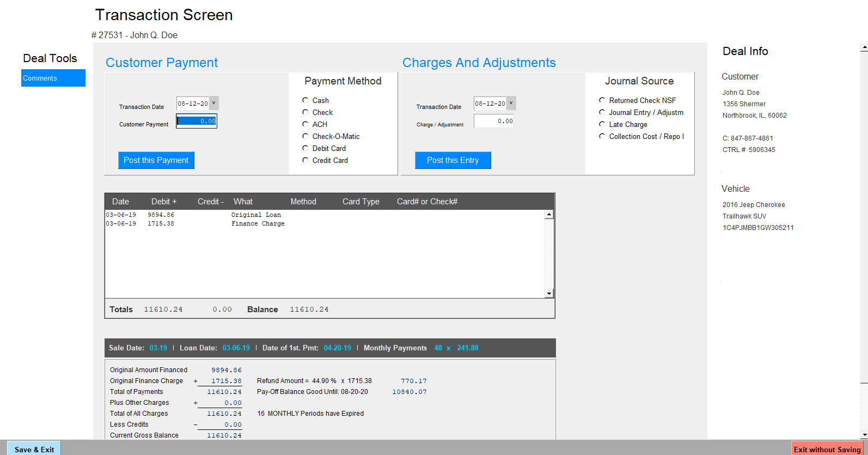Click Customer Payment section heading

pos(162,63)
